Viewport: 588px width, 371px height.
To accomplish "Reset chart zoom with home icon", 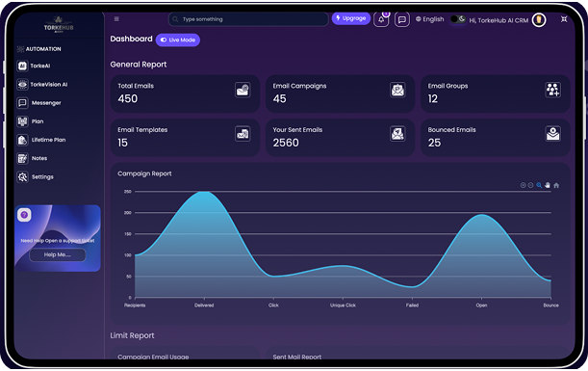I will pos(556,185).
